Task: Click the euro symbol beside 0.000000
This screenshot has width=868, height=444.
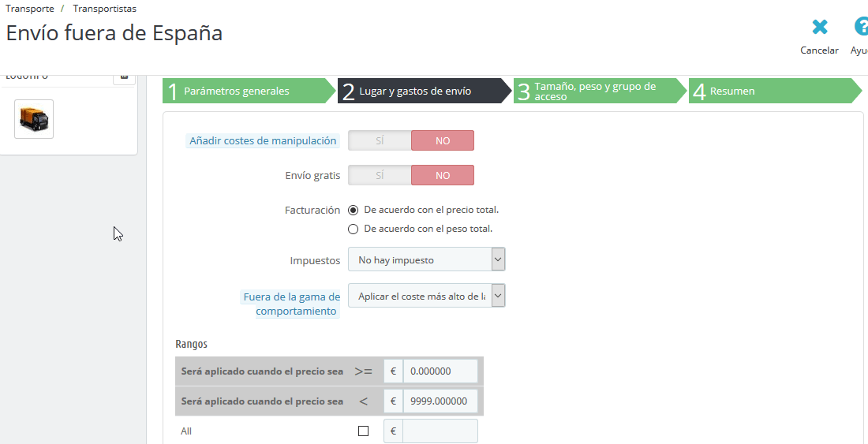Action: pyautogui.click(x=393, y=371)
